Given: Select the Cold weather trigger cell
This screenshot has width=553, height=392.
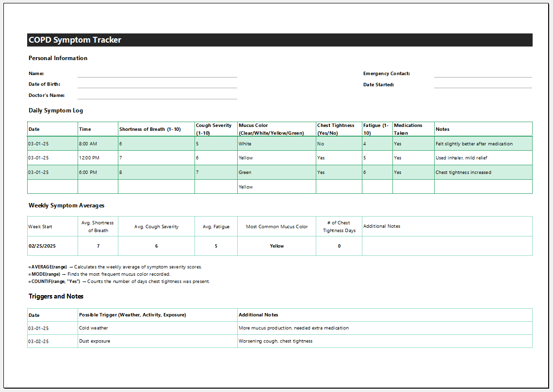Looking at the screenshot, I should [157, 328].
